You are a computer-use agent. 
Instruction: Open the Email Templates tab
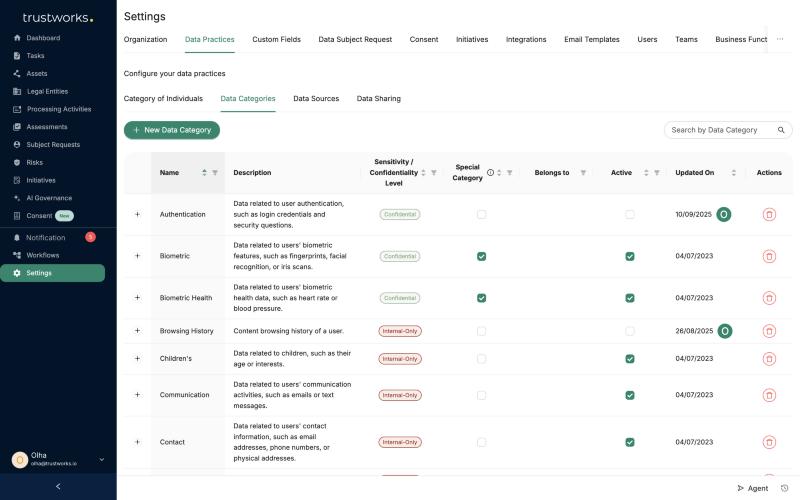592,39
